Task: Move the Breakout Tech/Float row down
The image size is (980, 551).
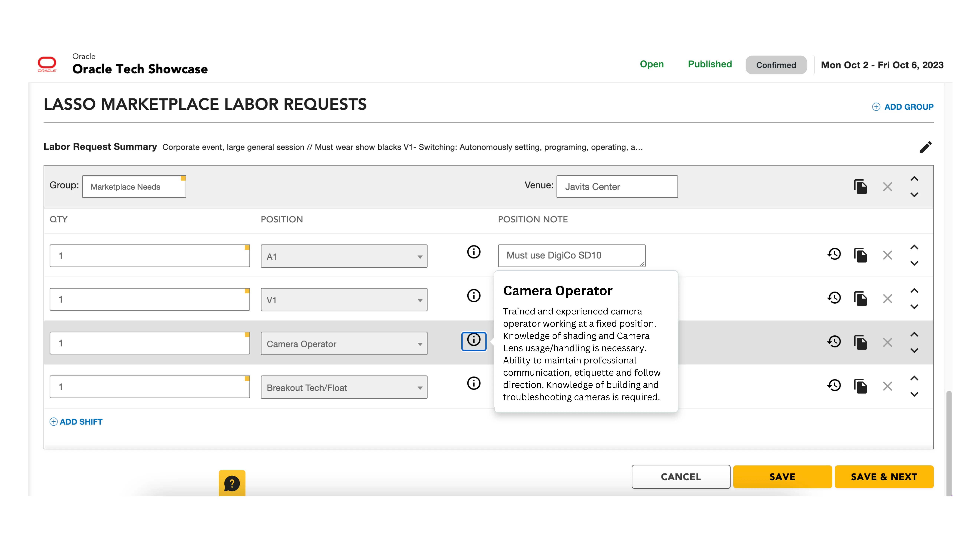Action: point(914,394)
